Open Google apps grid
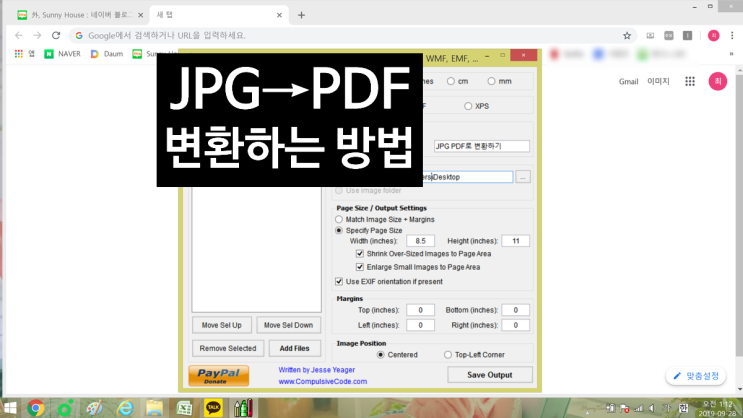This screenshot has width=743, height=418. pyautogui.click(x=690, y=82)
